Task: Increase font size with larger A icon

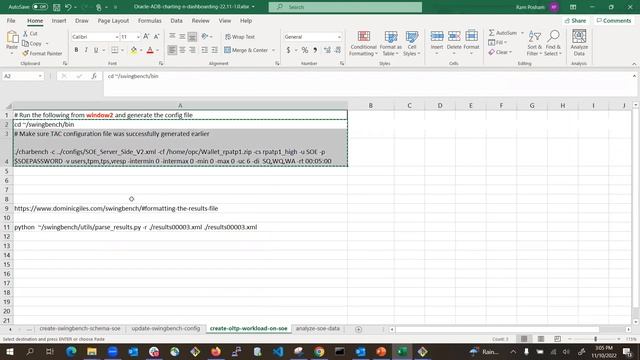Action: 146,37
